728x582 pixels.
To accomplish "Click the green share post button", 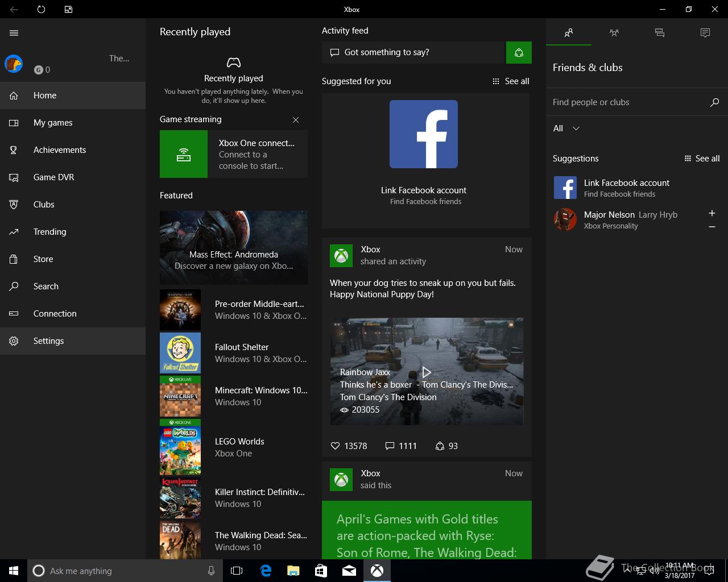I will 519,52.
